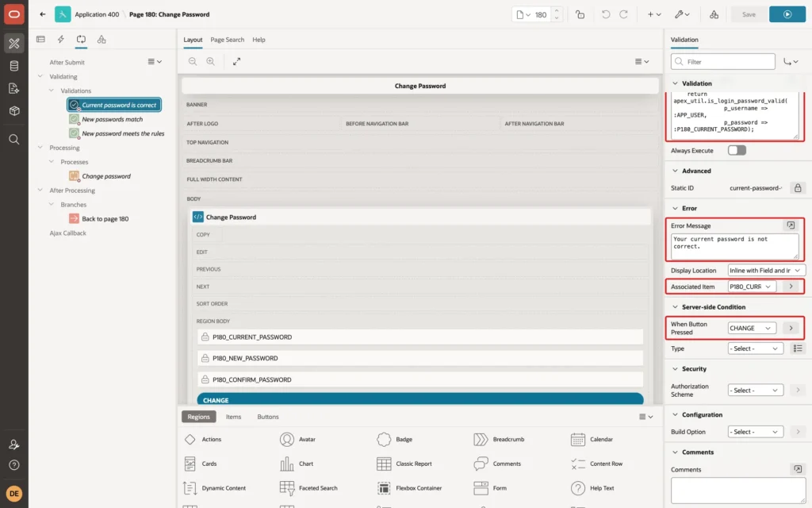Image resolution: width=812 pixels, height=508 pixels.
Task: Click the DE user avatar
Action: [14, 494]
